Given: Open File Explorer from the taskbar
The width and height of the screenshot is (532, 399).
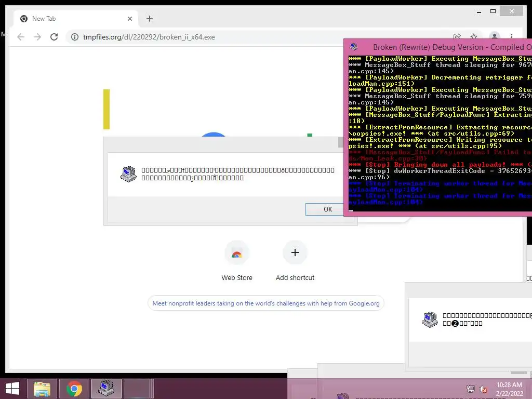Looking at the screenshot, I should point(42,389).
